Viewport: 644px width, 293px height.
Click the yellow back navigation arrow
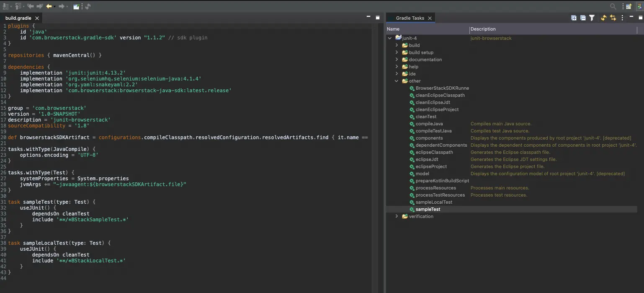49,6
